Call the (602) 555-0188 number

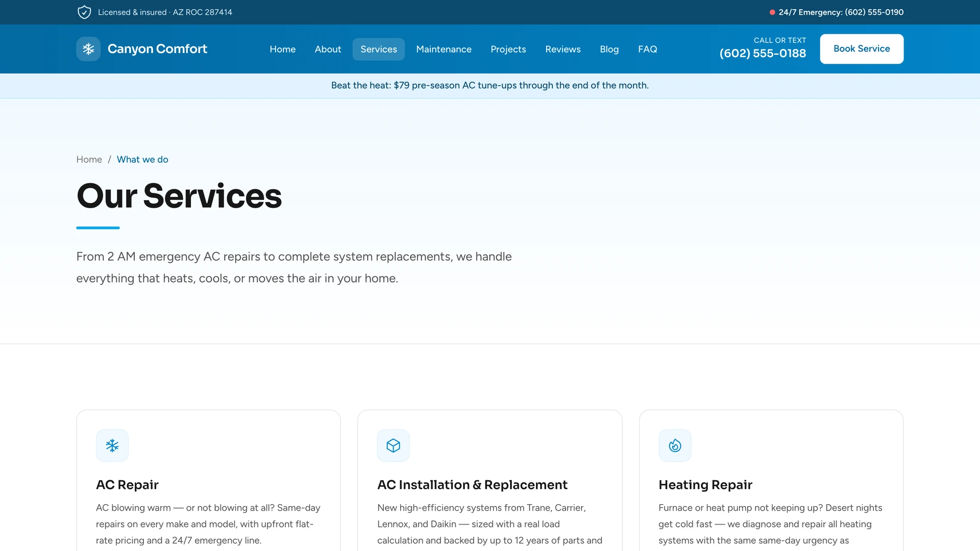point(763,54)
